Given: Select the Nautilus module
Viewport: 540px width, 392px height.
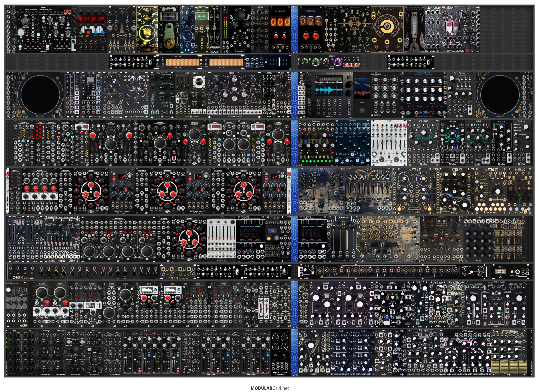Looking at the screenshot, I should [452, 143].
